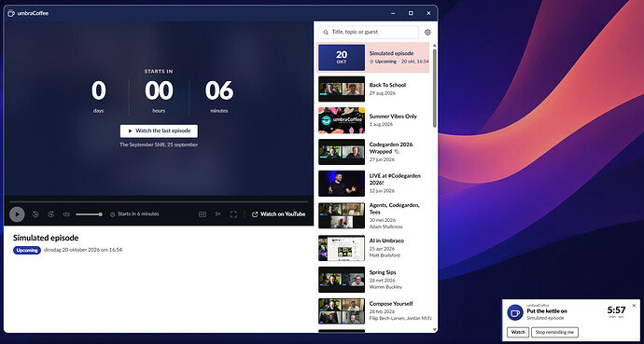Click the coffee cup icon in the notification
The height and width of the screenshot is (344, 644).
[515, 312]
